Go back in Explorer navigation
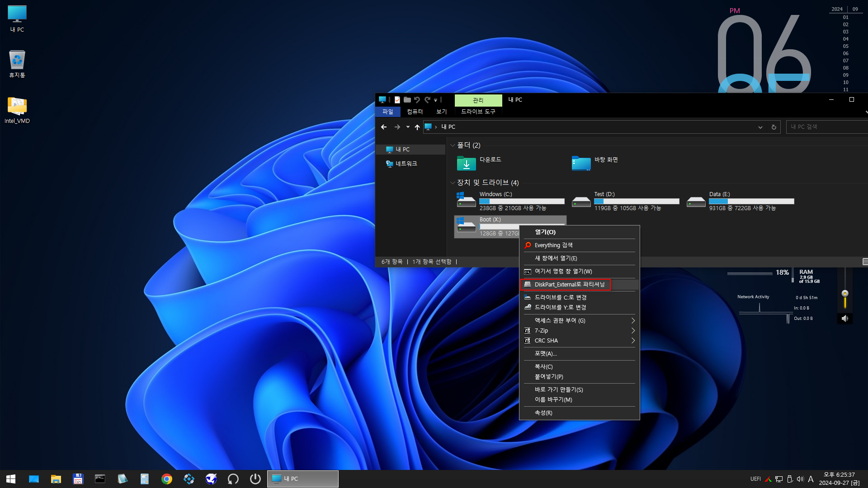The image size is (868, 488). (x=384, y=127)
